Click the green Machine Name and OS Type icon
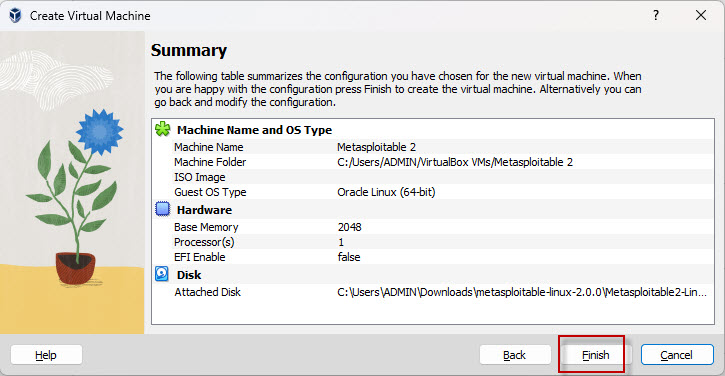 click(x=162, y=129)
